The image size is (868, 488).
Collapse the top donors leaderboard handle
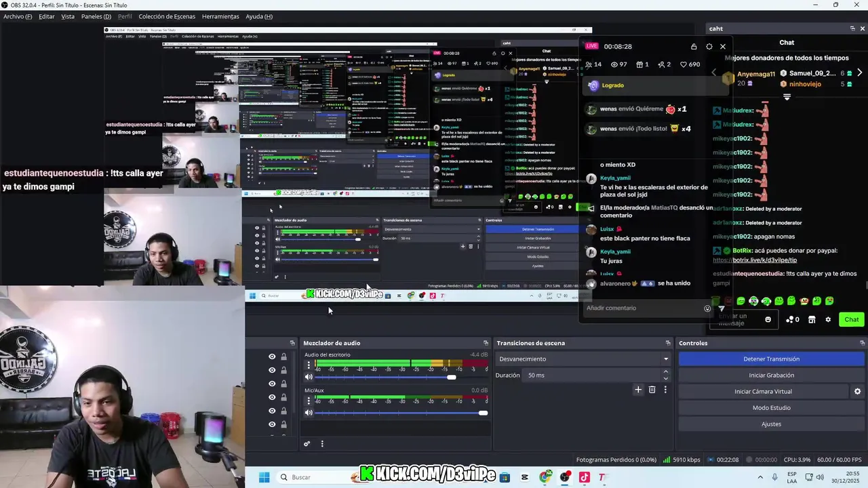click(787, 97)
